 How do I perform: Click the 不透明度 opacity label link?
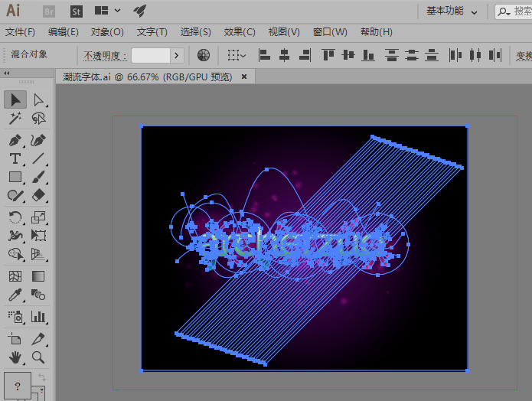[x=103, y=55]
